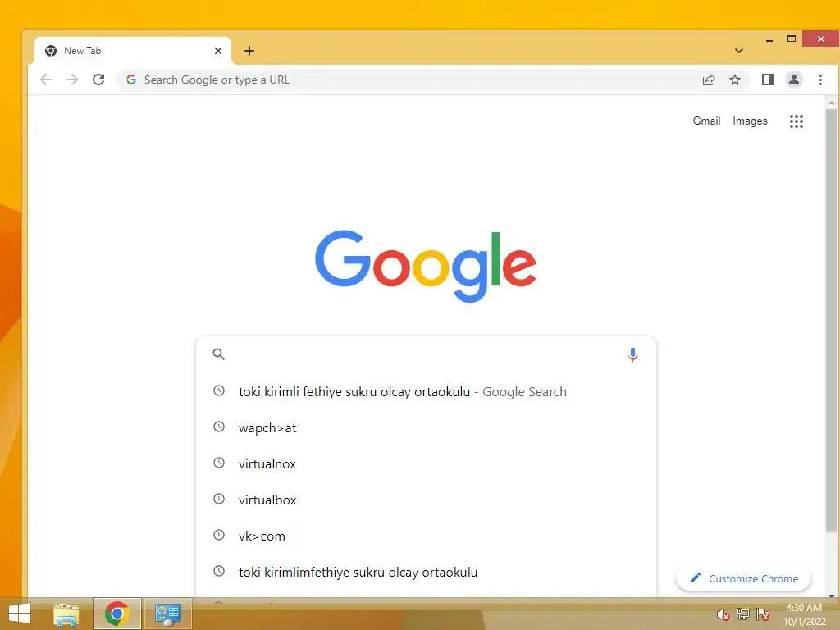Screen dimensions: 840x630
Task: Open the Google apps grid
Action: 796,121
